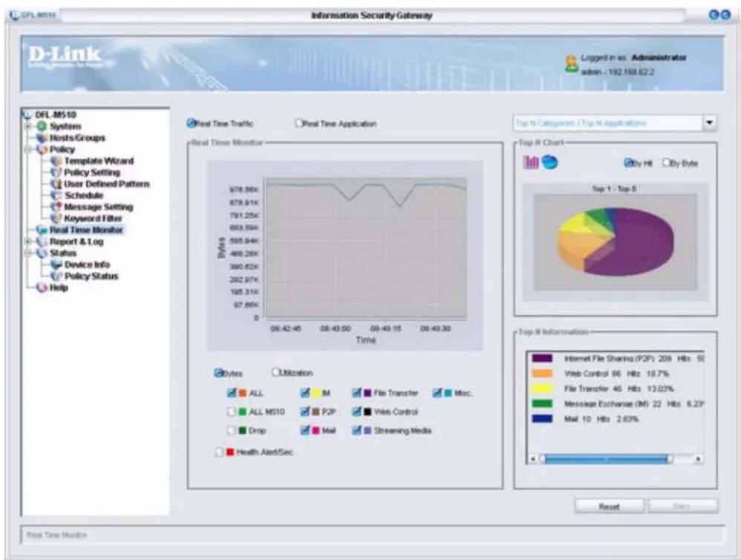The image size is (741, 560).
Task: Open Message Setting in the tree
Action: [98, 207]
